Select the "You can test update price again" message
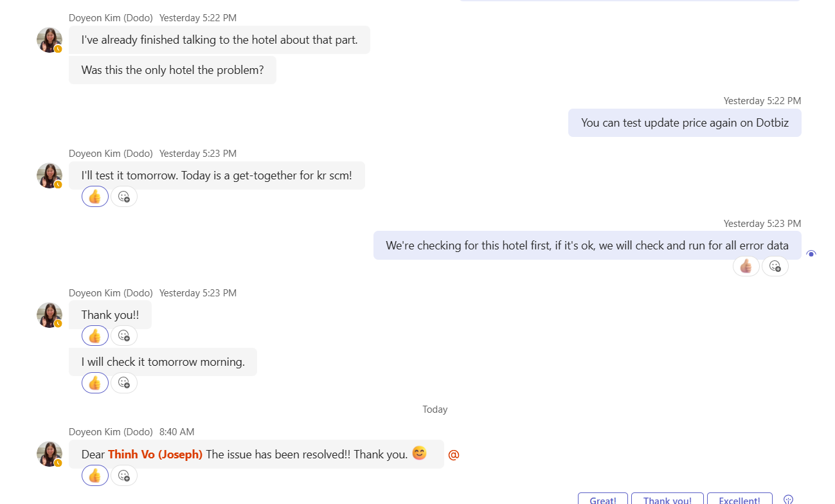This screenshot has height=504, width=835. (x=684, y=123)
